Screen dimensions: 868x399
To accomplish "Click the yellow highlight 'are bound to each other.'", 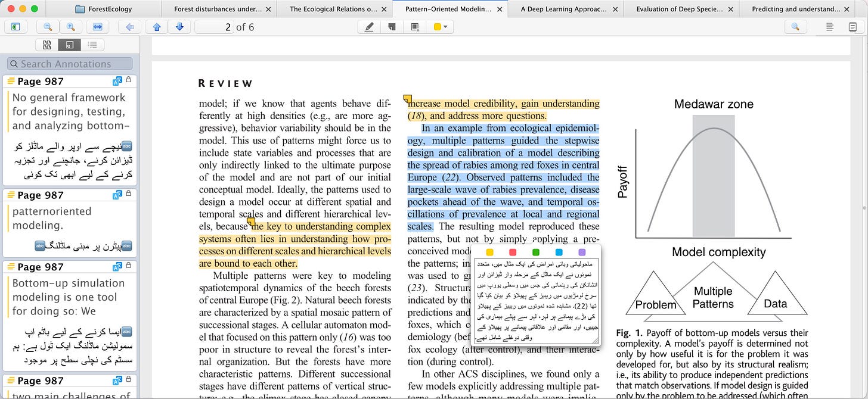I will click(248, 264).
